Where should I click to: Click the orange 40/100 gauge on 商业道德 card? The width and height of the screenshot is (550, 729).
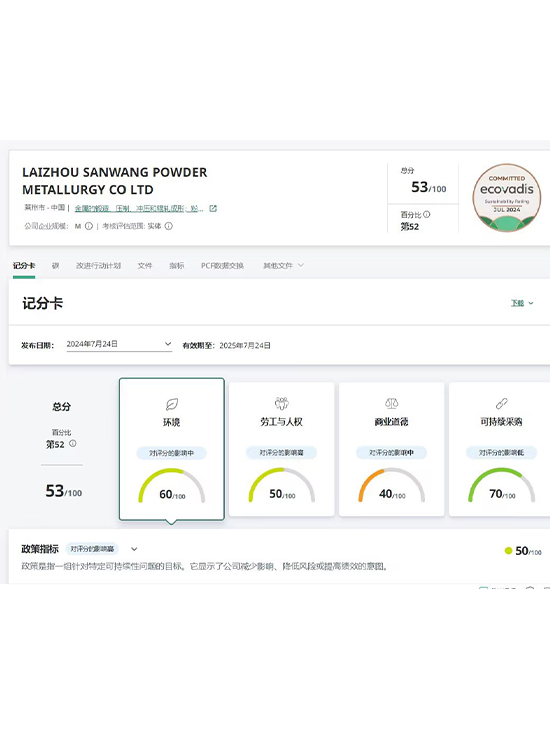(x=391, y=485)
